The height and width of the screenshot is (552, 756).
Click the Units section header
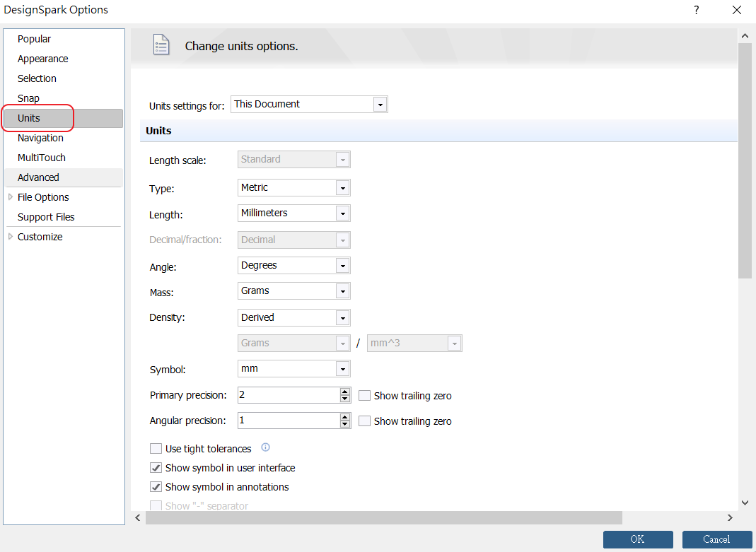point(438,131)
